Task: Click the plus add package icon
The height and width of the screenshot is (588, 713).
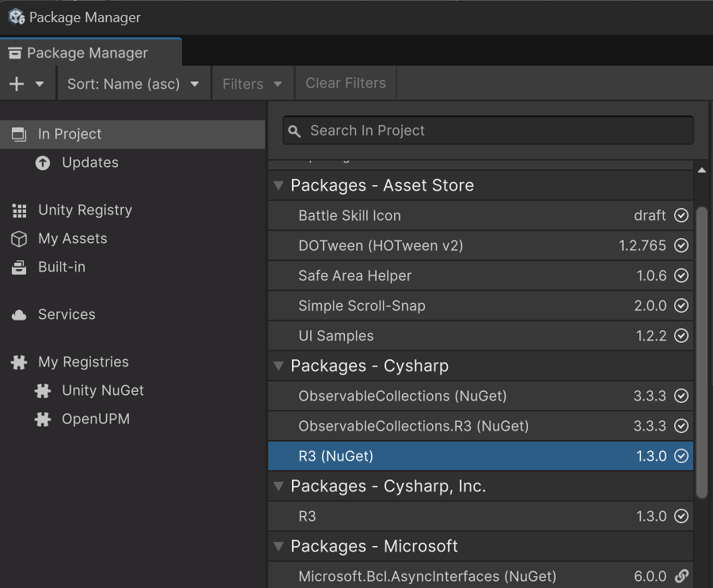Action: (17, 84)
